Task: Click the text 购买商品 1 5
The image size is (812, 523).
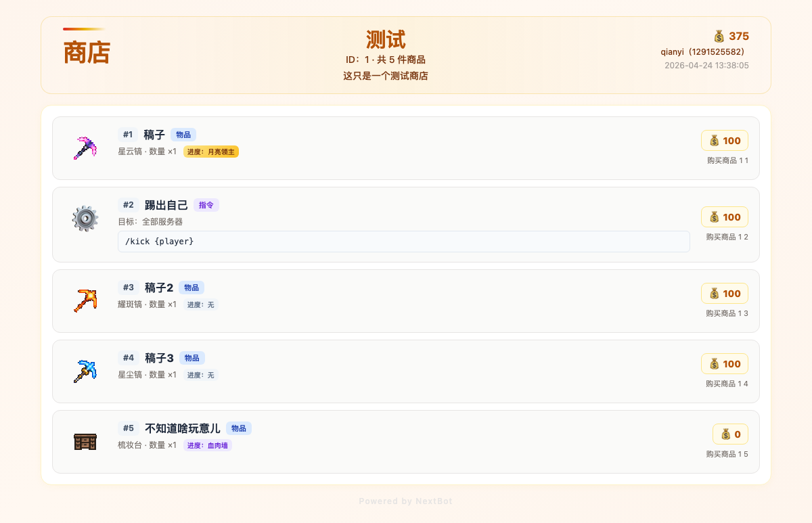Action: pos(727,454)
